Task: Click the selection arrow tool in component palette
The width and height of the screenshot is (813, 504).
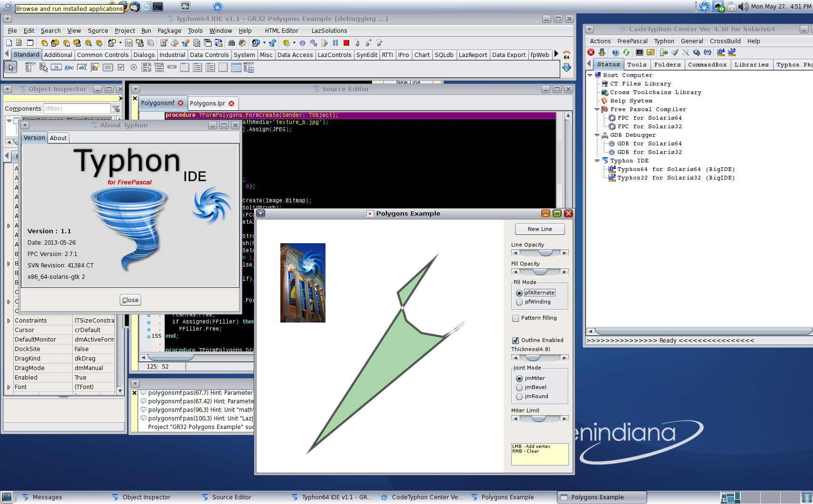Action: point(10,67)
